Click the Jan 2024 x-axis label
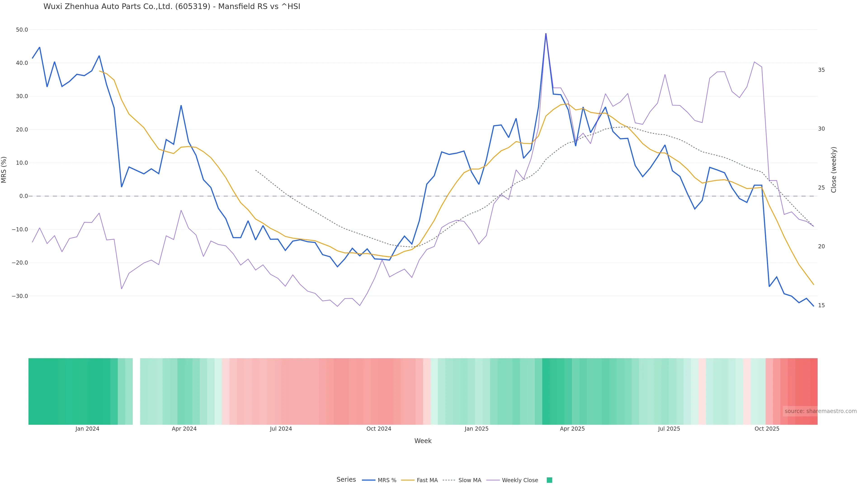The width and height of the screenshot is (868, 488). 87,429
